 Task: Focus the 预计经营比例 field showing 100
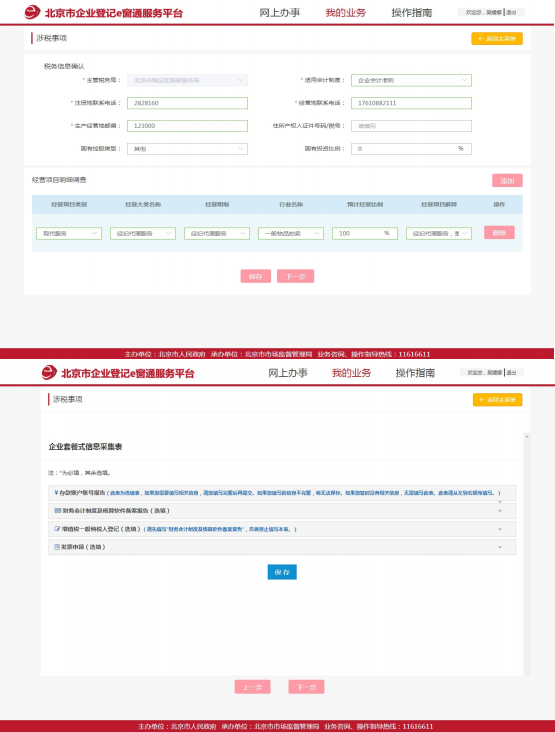tap(365, 233)
